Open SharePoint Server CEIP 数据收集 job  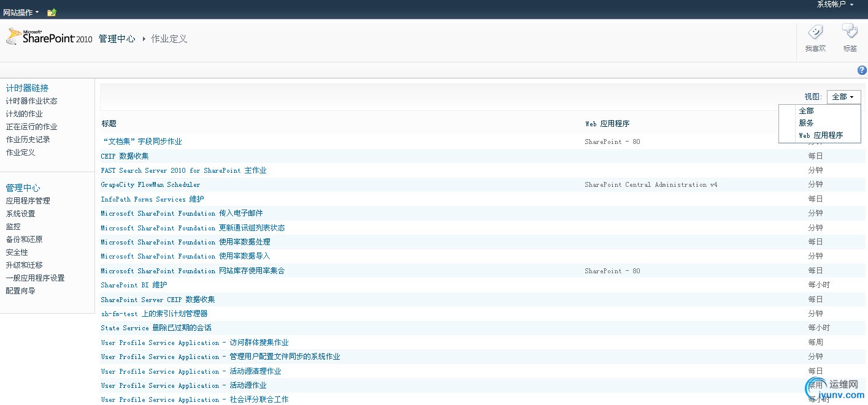(158, 300)
